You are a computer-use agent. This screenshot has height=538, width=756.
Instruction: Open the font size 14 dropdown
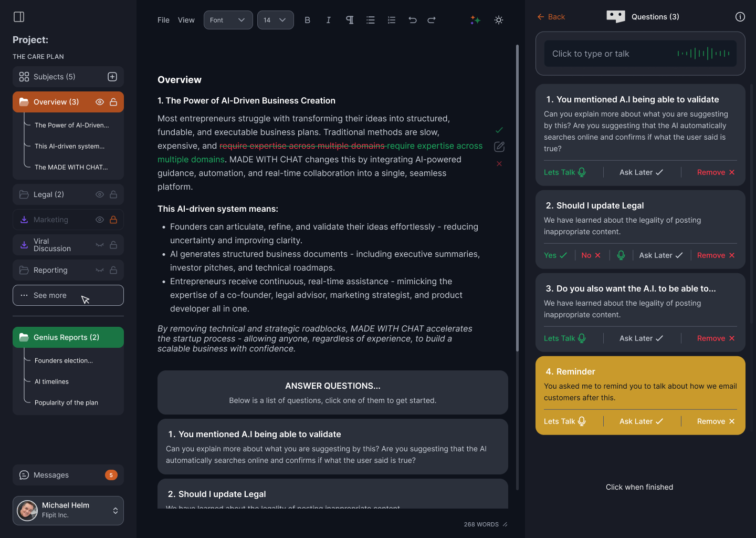(x=275, y=20)
